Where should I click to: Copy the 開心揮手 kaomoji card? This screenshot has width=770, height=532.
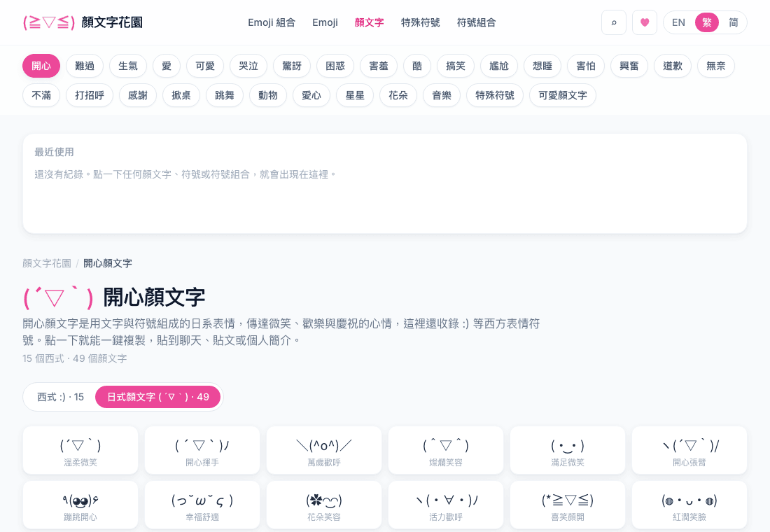(x=202, y=450)
